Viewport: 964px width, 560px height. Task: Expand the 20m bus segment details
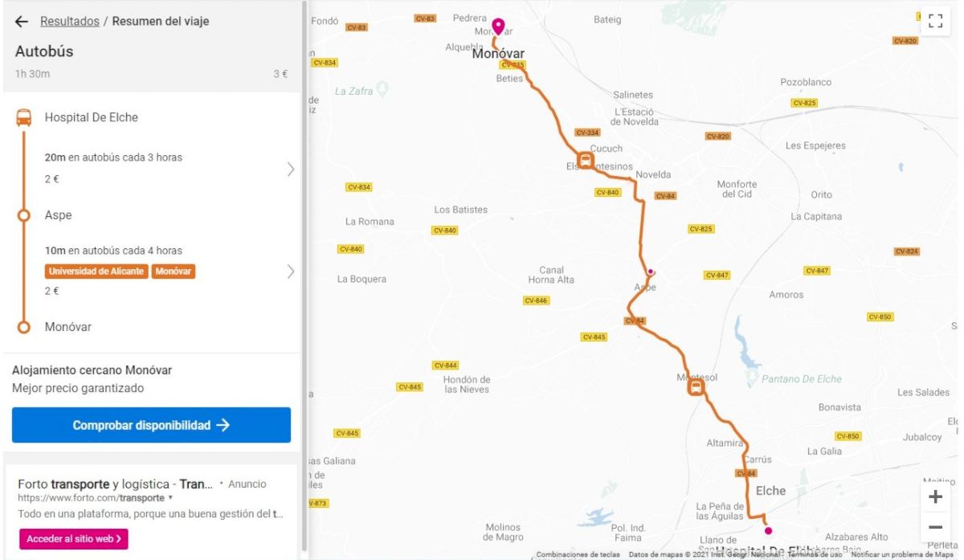click(290, 169)
